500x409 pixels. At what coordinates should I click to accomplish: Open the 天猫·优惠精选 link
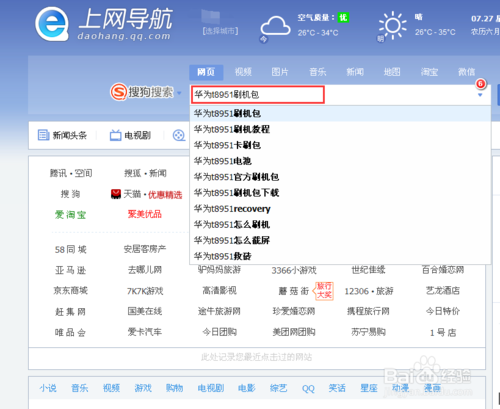pyautogui.click(x=153, y=194)
